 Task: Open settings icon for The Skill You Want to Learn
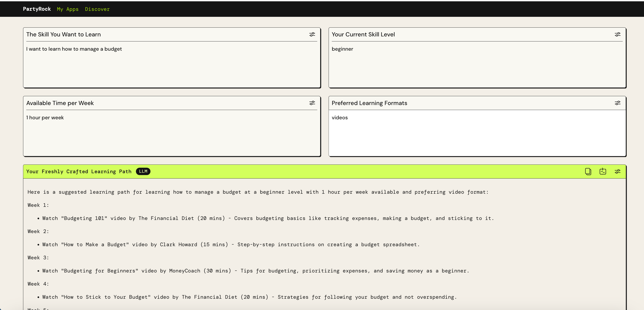pos(312,34)
